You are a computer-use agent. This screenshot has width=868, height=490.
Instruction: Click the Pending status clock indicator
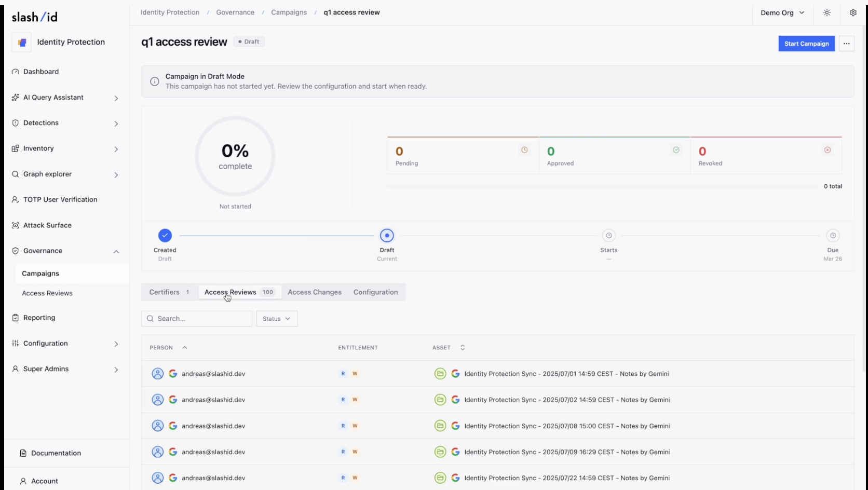tap(524, 150)
